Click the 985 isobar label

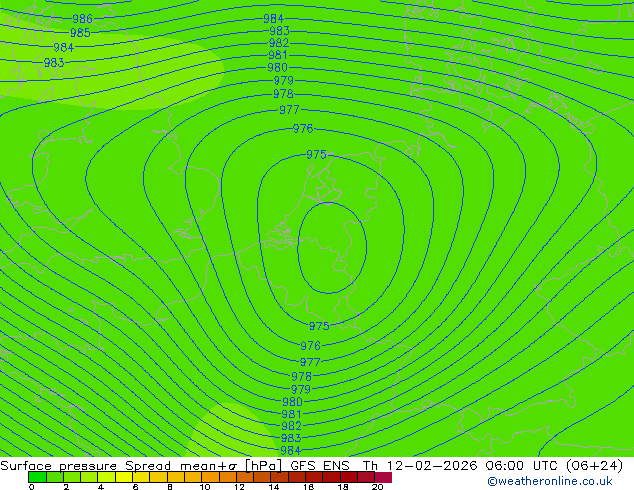coord(80,32)
